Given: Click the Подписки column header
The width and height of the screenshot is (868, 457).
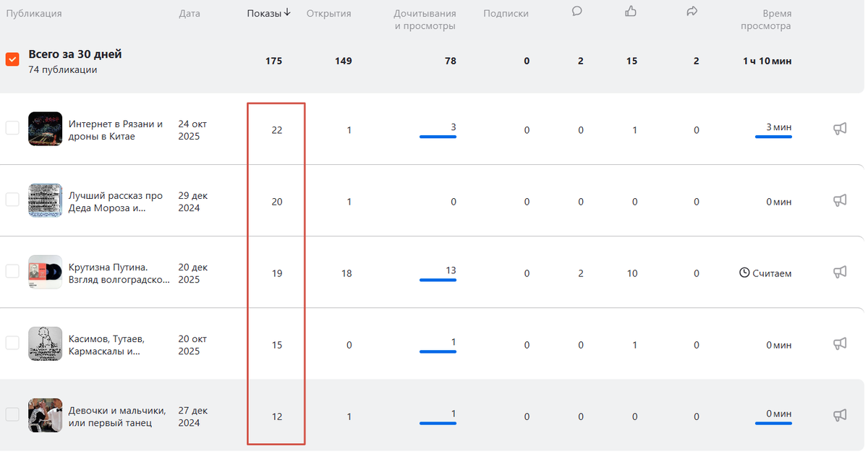Looking at the screenshot, I should [x=506, y=13].
